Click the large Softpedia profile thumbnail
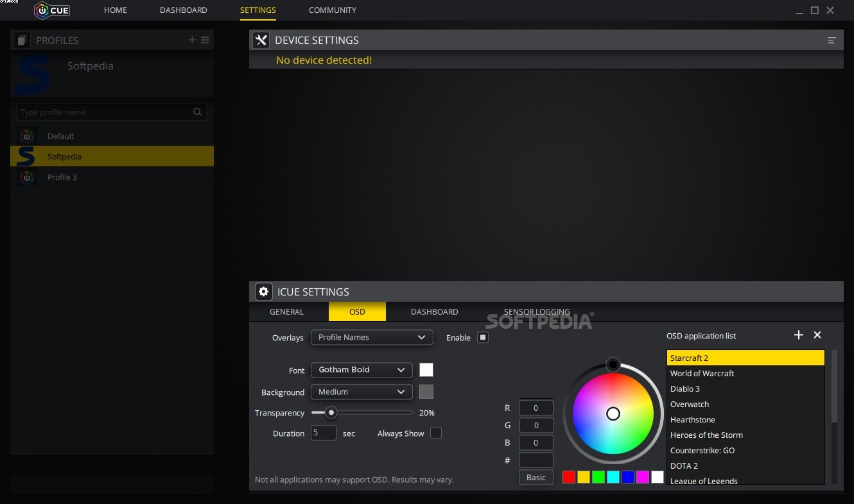Screen dimensions: 854x504 pyautogui.click(x=33, y=74)
